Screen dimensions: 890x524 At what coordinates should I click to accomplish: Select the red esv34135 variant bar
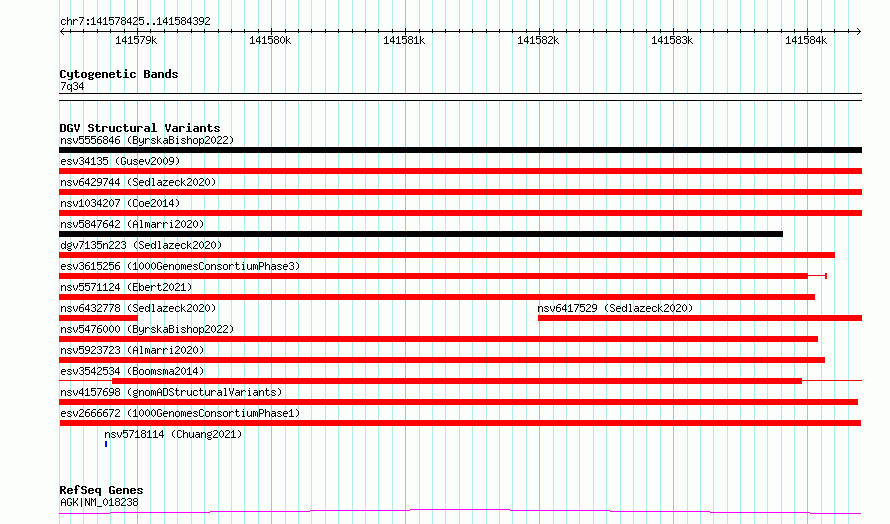(x=460, y=171)
